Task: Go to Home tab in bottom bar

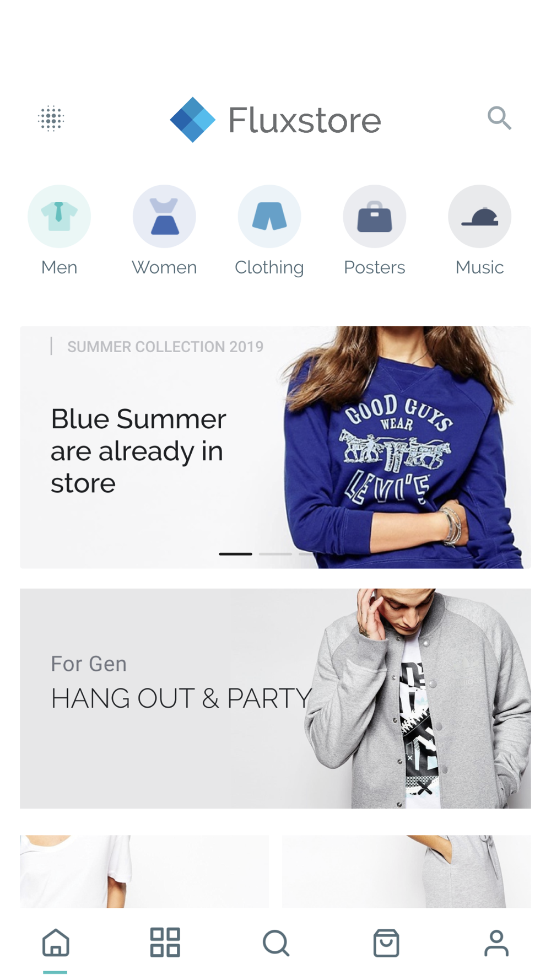Action: [56, 943]
